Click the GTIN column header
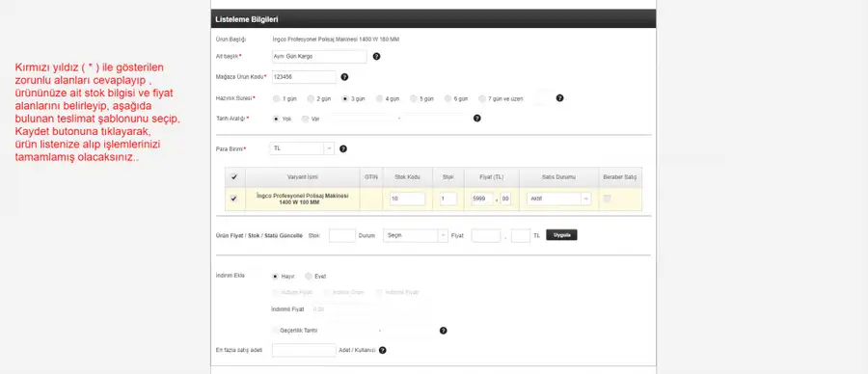Viewport: 868px width, 374px height. [371, 177]
